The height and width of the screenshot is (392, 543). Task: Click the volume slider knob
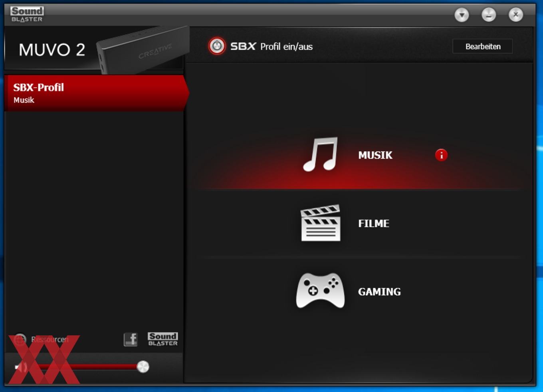(143, 366)
